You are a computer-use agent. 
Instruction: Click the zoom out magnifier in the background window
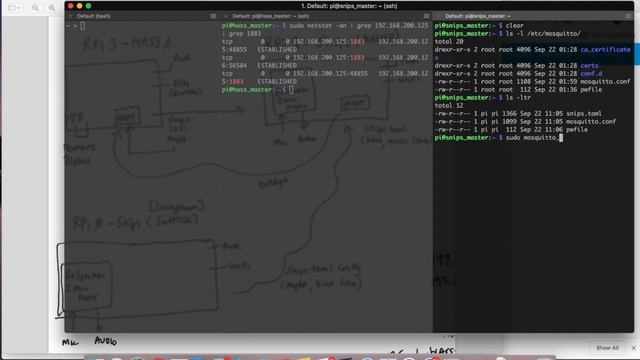point(36,8)
